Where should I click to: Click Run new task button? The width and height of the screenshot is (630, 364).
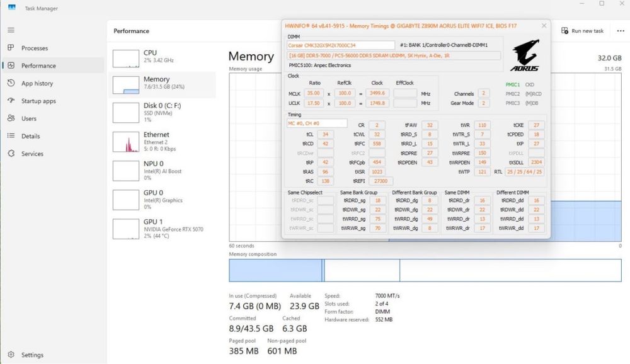coord(582,31)
